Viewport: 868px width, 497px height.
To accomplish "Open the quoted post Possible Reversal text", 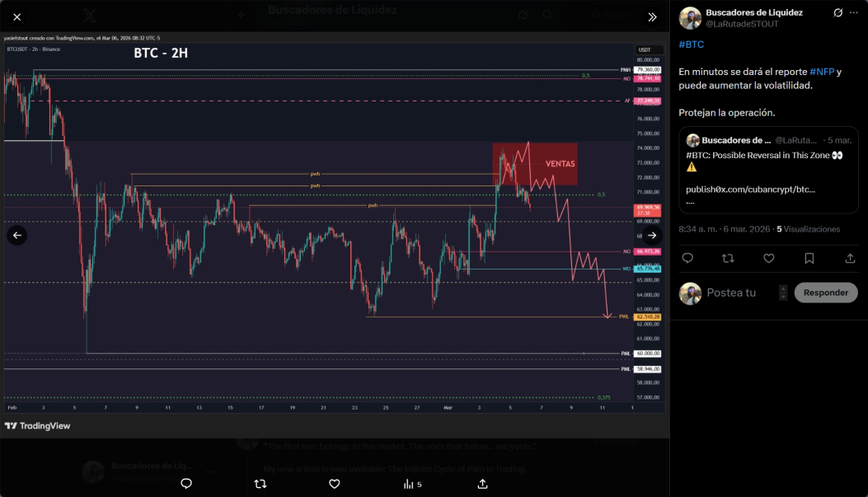I will (x=764, y=156).
